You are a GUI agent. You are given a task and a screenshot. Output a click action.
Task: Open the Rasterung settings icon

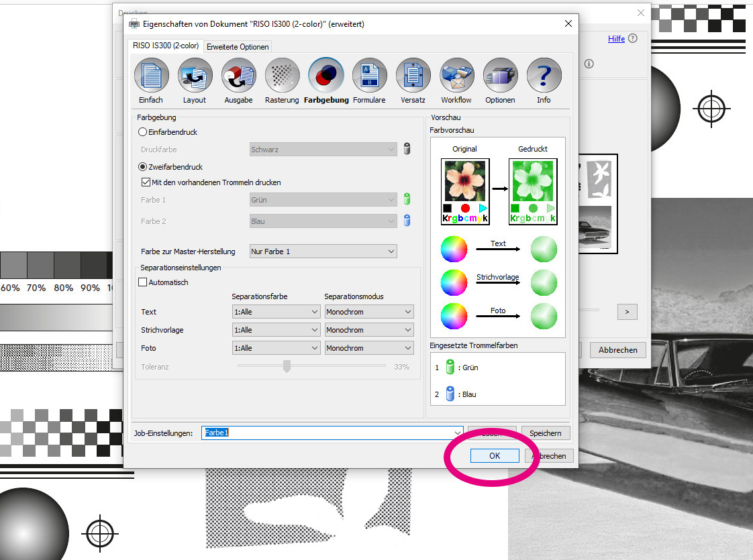[x=282, y=76]
